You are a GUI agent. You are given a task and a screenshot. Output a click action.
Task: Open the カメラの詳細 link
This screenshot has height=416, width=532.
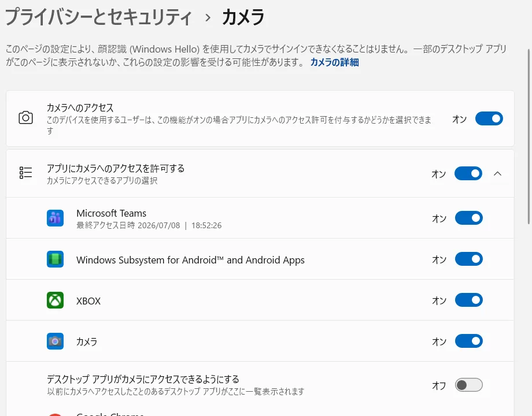click(335, 62)
